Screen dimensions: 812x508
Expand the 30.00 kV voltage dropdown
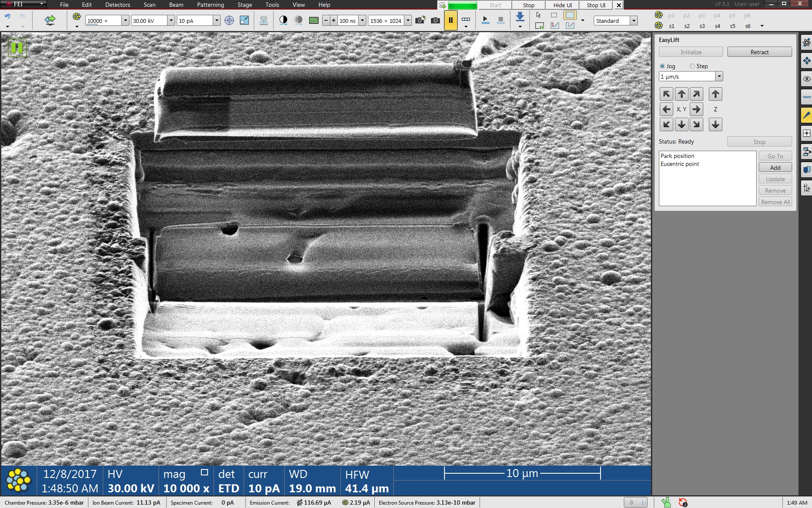click(171, 20)
